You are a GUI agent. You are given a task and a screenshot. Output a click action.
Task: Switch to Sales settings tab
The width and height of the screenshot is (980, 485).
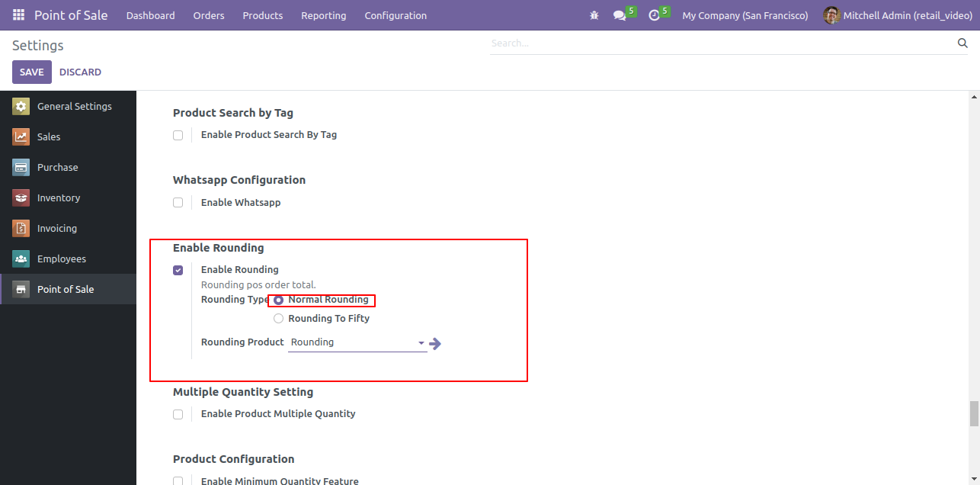pos(68,137)
